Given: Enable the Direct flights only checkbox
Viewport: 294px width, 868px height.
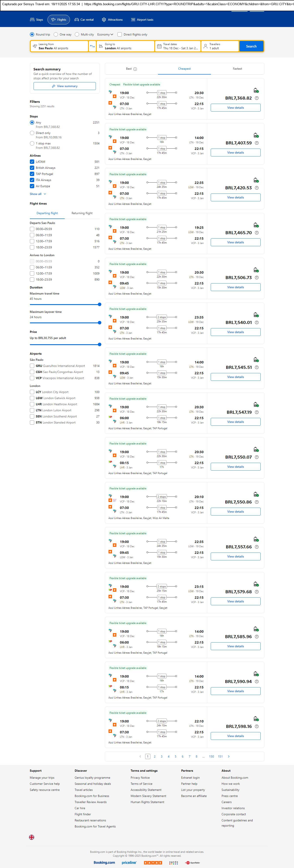Looking at the screenshot, I should (x=119, y=34).
